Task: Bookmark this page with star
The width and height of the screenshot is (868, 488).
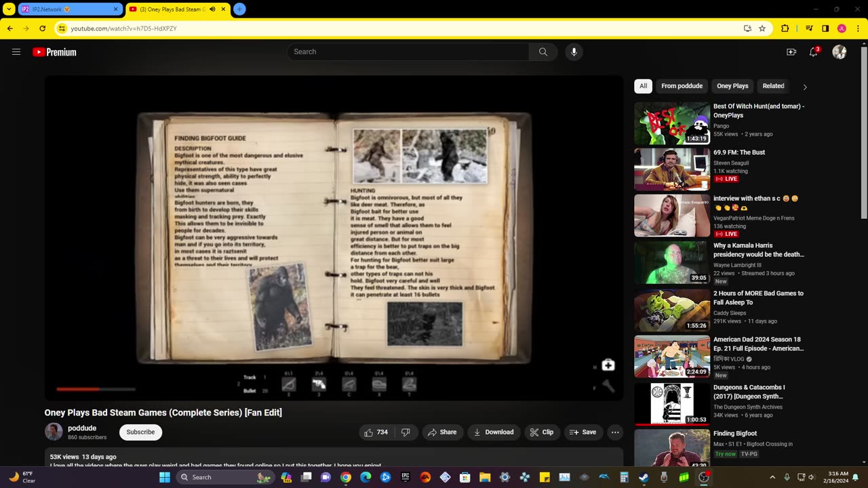Action: (x=762, y=28)
